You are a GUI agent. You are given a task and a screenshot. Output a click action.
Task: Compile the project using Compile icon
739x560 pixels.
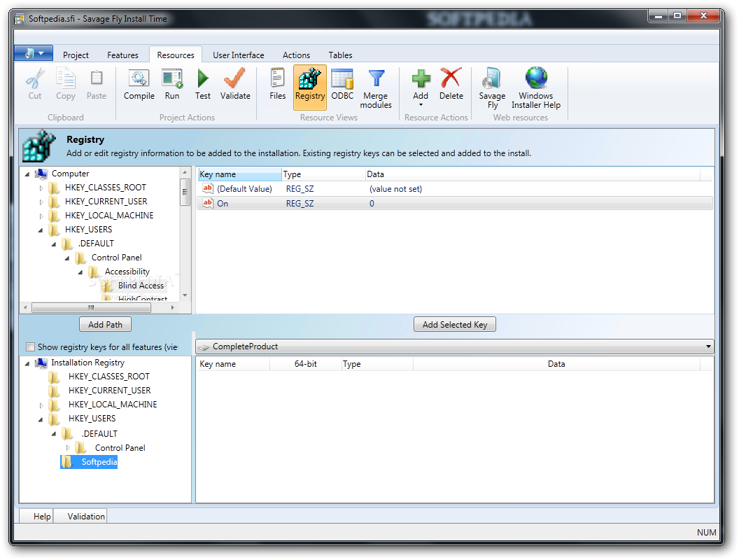coord(139,78)
